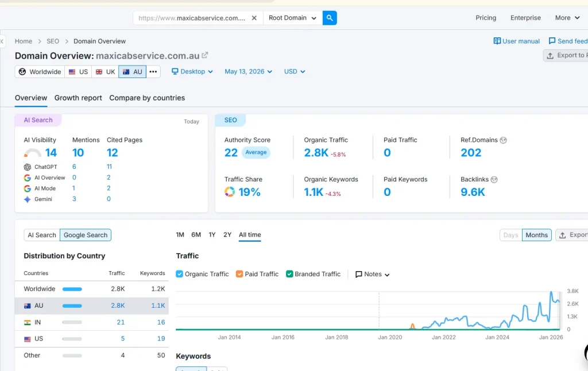The width and height of the screenshot is (588, 371).
Task: Select the Google Search toggle button
Action: [86, 235]
